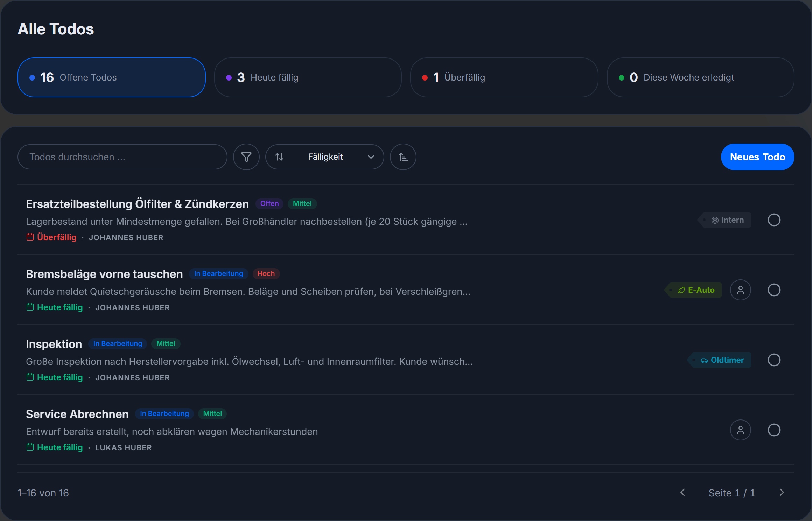Check off the Inspektion todo

(x=774, y=360)
